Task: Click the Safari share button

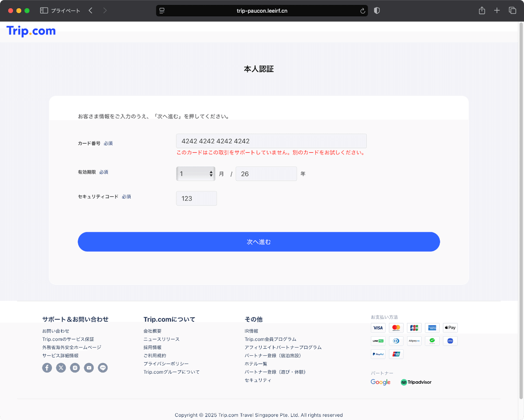Action: tap(482, 10)
